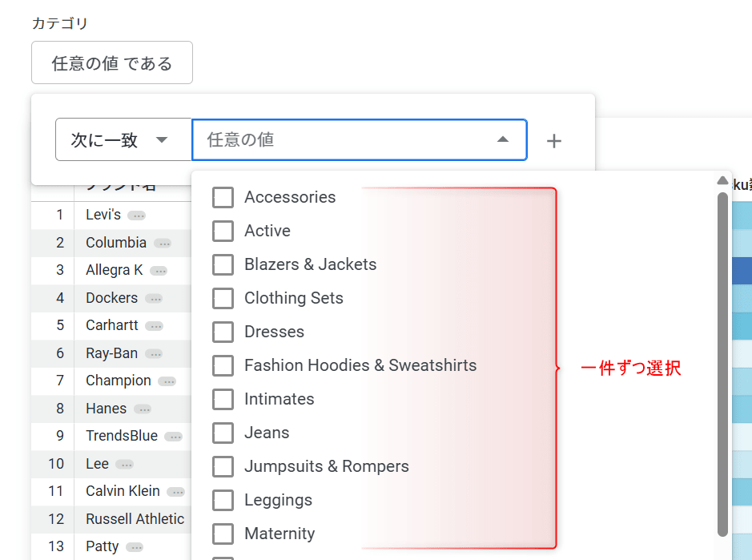Screen dimensions: 752x560
Task: Click the 任意の値 である filter chip
Action: tap(111, 62)
